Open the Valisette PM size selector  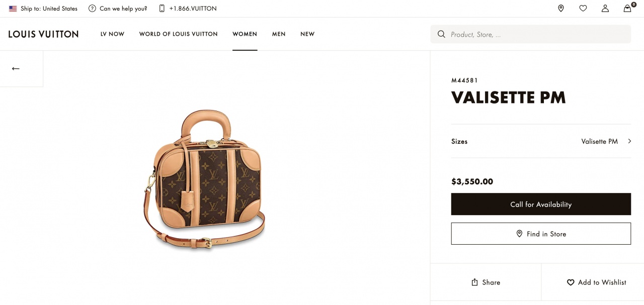tap(541, 141)
